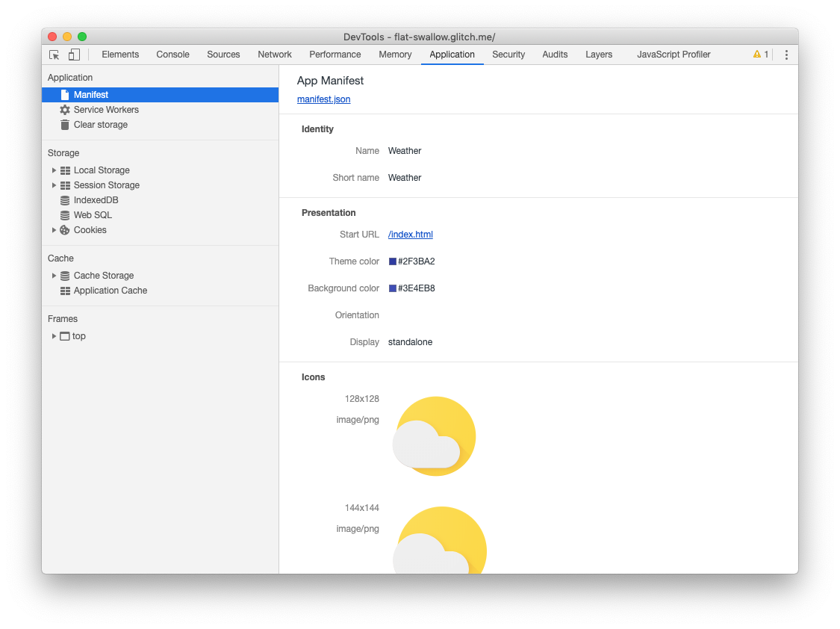Click the Web SQL database icon
Image resolution: width=840 pixels, height=629 pixels.
[x=66, y=214]
